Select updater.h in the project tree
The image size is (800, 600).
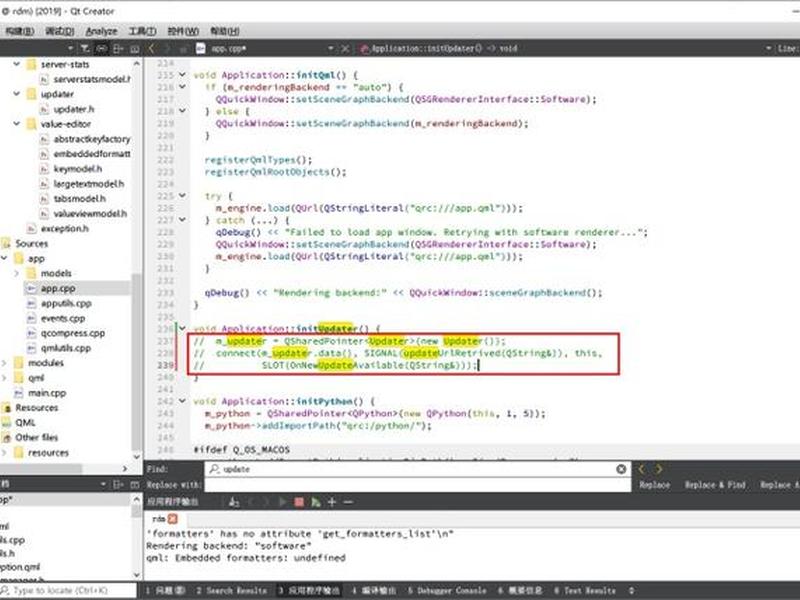[73, 109]
